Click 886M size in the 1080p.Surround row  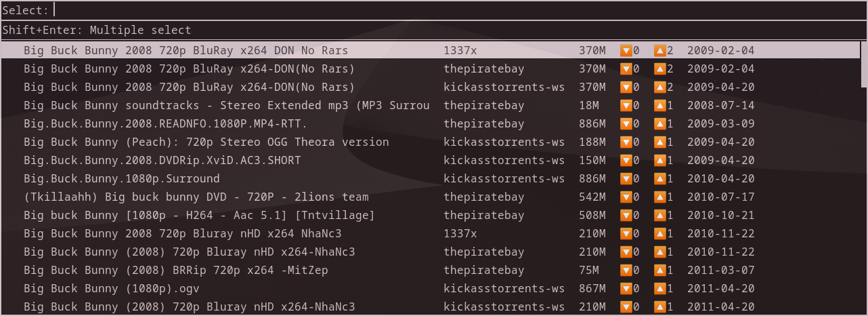point(592,178)
